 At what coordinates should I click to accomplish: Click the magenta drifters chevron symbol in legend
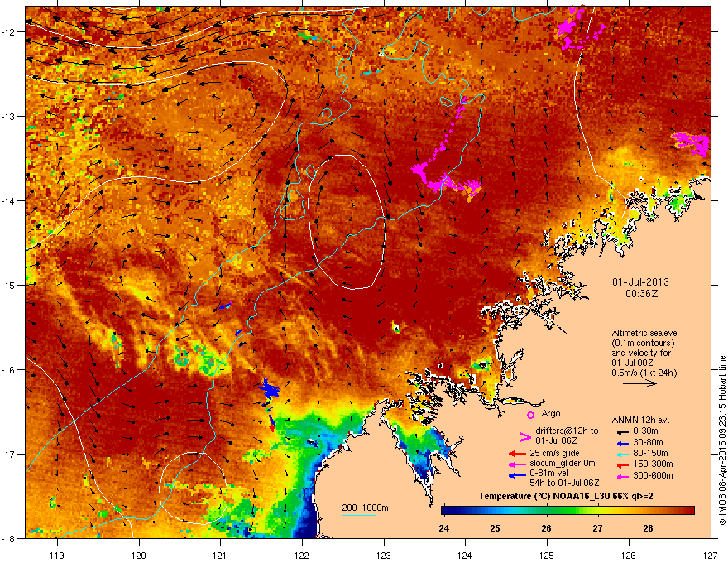tap(524, 436)
